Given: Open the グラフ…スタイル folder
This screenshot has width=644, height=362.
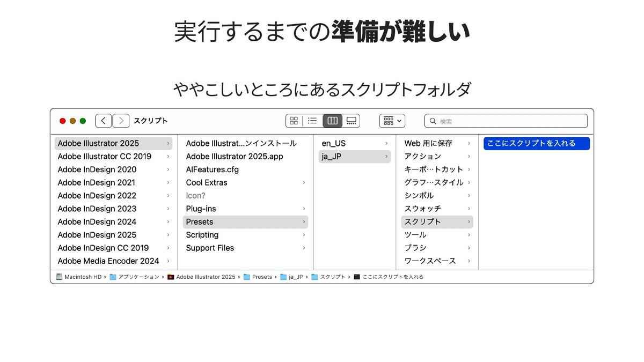Looking at the screenshot, I should coord(437,182).
